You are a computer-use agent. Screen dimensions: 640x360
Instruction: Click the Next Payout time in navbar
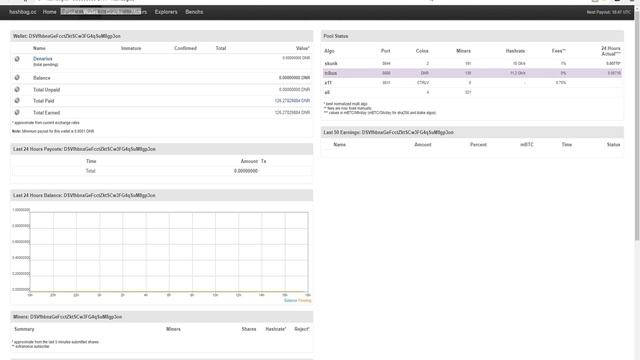(x=609, y=12)
